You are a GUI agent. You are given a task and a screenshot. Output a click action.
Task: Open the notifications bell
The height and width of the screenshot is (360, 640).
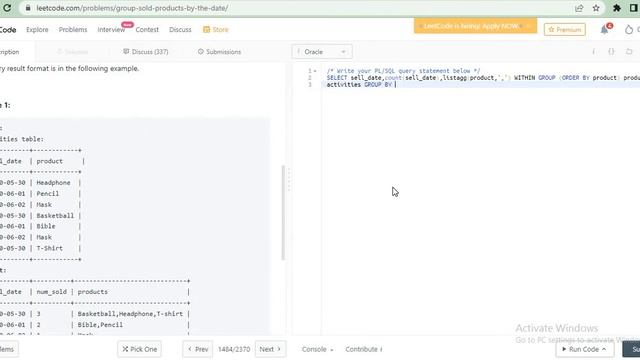(604, 29)
